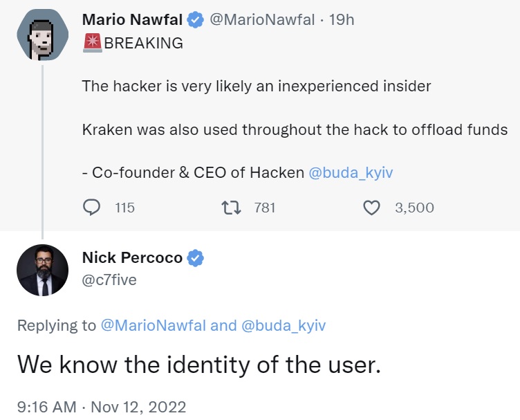
Task: Open the @c7five handle
Action: click(109, 280)
